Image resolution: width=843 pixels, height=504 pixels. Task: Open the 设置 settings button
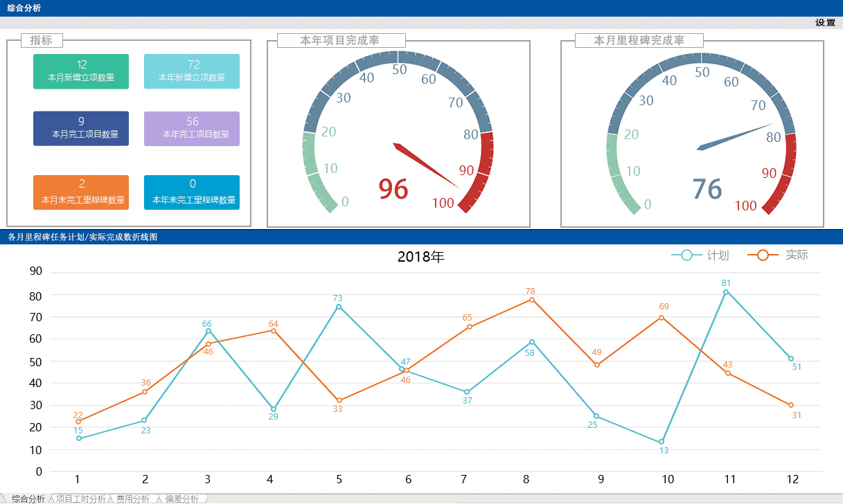tap(825, 23)
